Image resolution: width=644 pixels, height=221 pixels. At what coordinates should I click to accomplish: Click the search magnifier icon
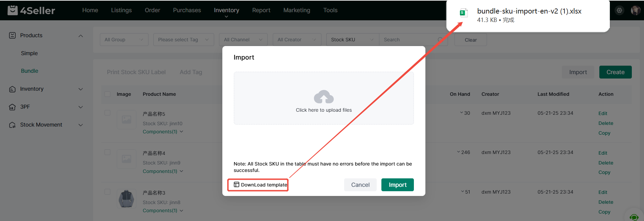tap(440, 40)
